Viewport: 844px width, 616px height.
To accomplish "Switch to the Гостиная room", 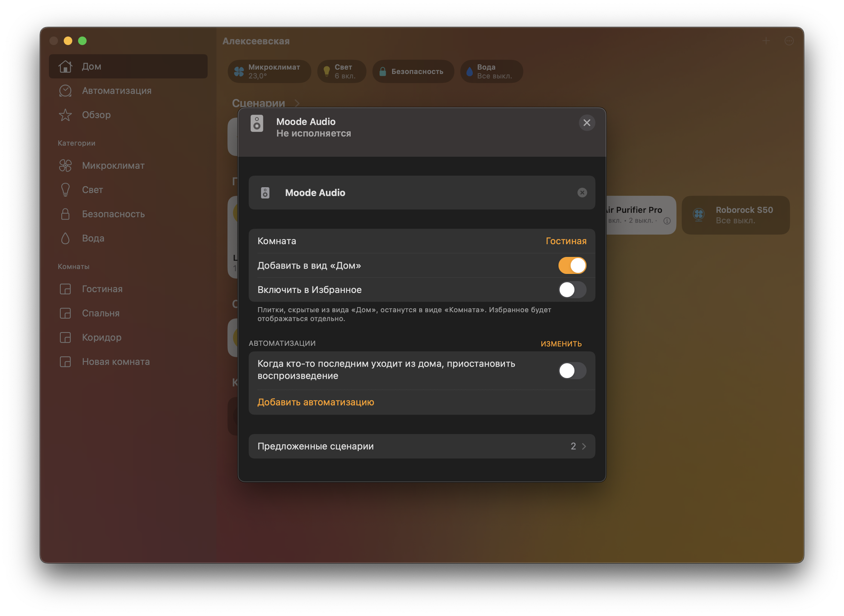I will (x=102, y=289).
